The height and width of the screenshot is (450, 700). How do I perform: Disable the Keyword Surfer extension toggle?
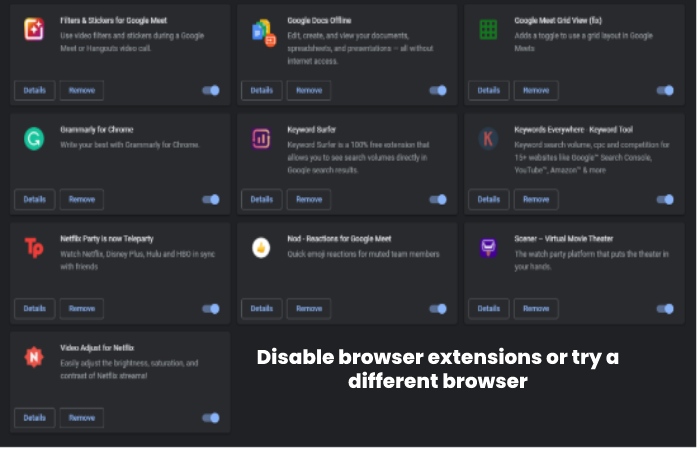[438, 200]
